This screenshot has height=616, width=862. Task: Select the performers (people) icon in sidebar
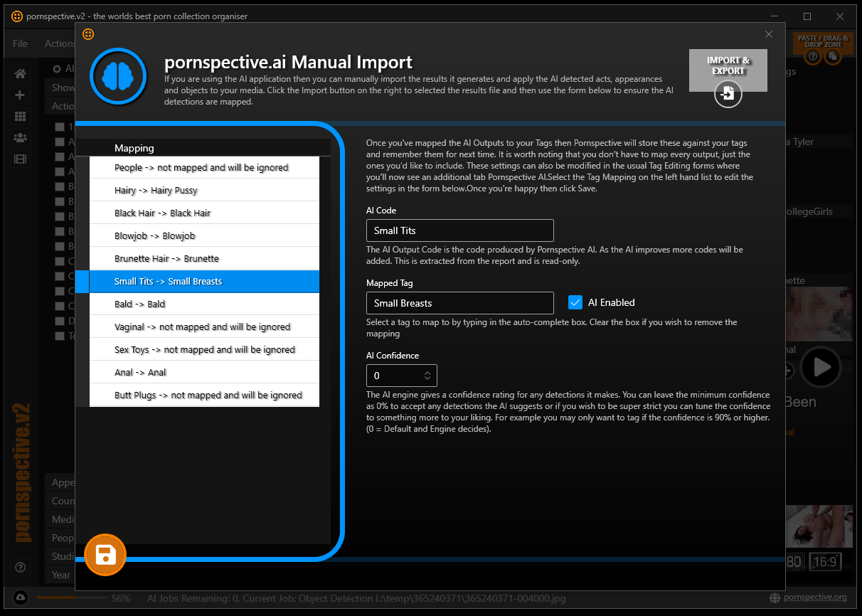(20, 137)
